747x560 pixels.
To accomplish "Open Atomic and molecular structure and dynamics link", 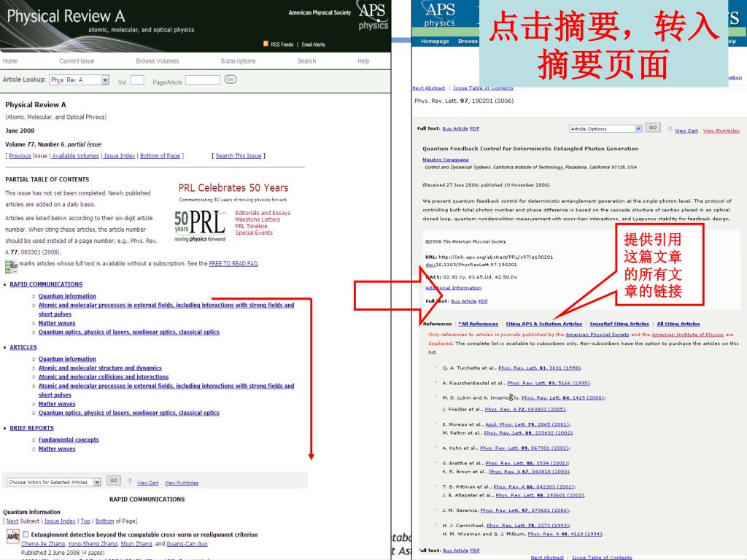I will 100,368.
